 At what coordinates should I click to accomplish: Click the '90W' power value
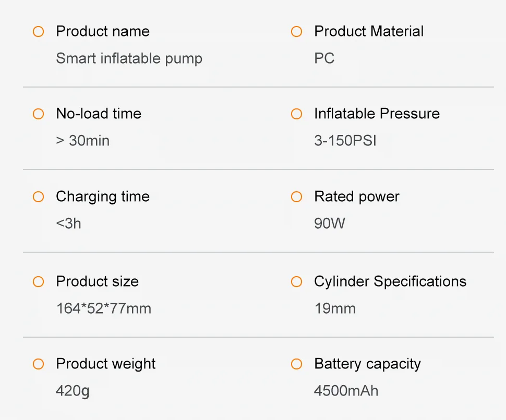[329, 224]
